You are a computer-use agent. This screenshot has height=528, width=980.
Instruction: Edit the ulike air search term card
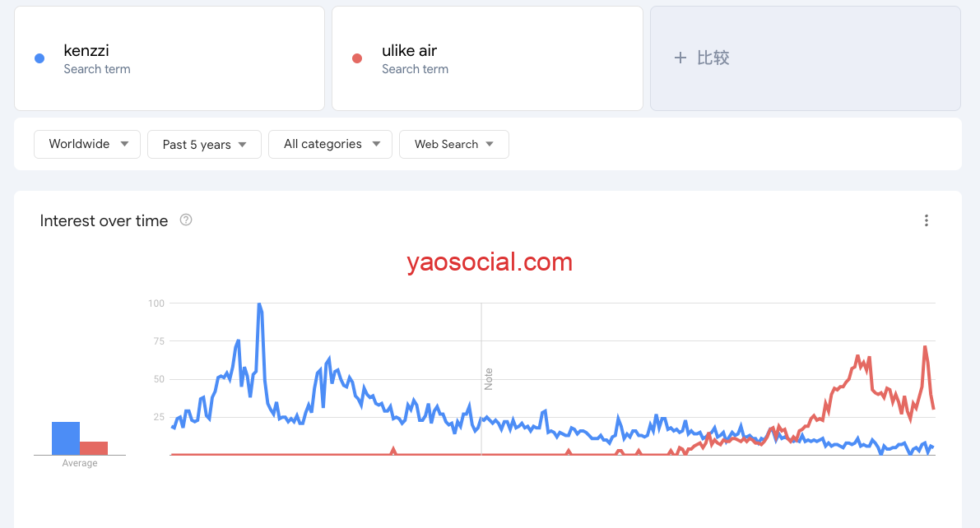tap(487, 58)
